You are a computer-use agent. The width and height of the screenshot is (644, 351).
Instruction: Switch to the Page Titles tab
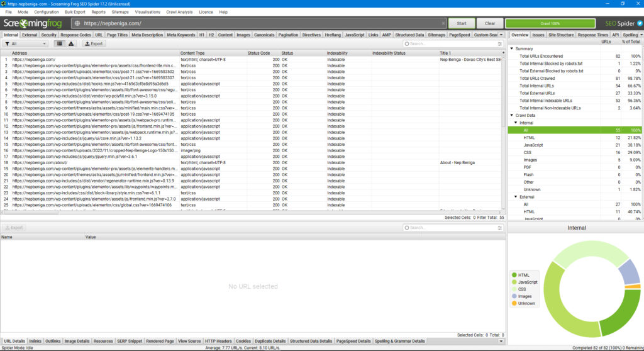117,35
